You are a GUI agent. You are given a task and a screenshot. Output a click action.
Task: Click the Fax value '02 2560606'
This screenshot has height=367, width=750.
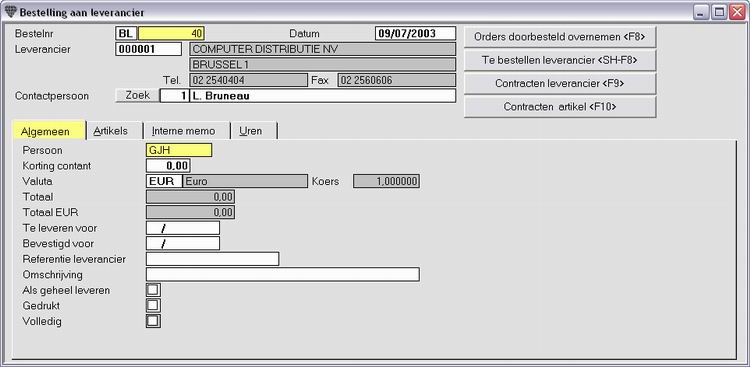(397, 80)
